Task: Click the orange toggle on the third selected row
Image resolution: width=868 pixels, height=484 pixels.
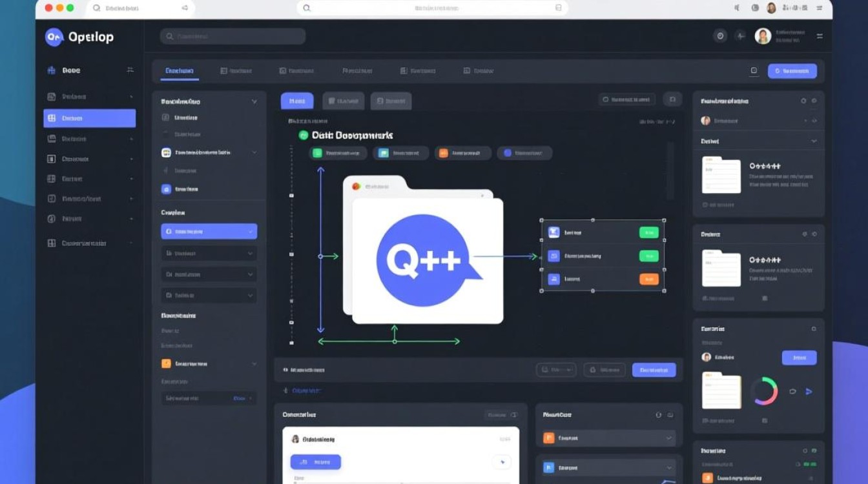Action: (x=648, y=279)
